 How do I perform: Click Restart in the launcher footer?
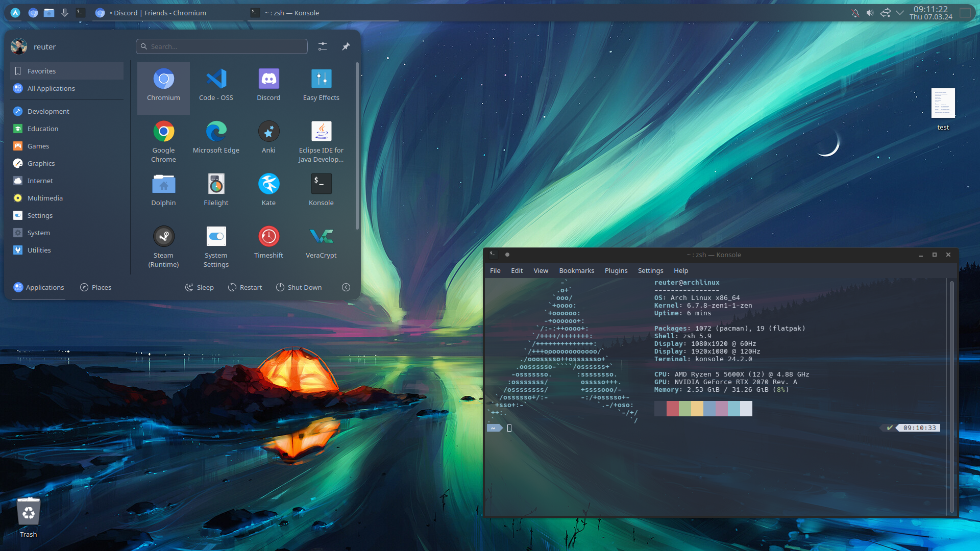(x=245, y=287)
